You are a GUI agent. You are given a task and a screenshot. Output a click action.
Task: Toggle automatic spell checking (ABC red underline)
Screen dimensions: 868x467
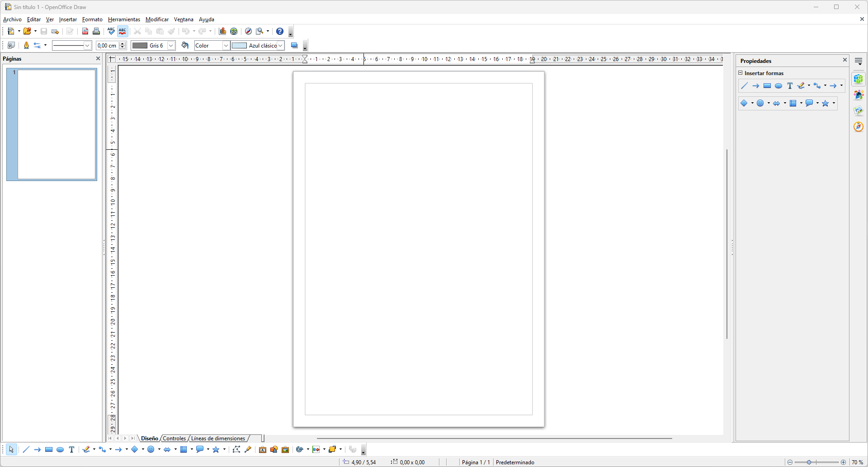(x=123, y=31)
